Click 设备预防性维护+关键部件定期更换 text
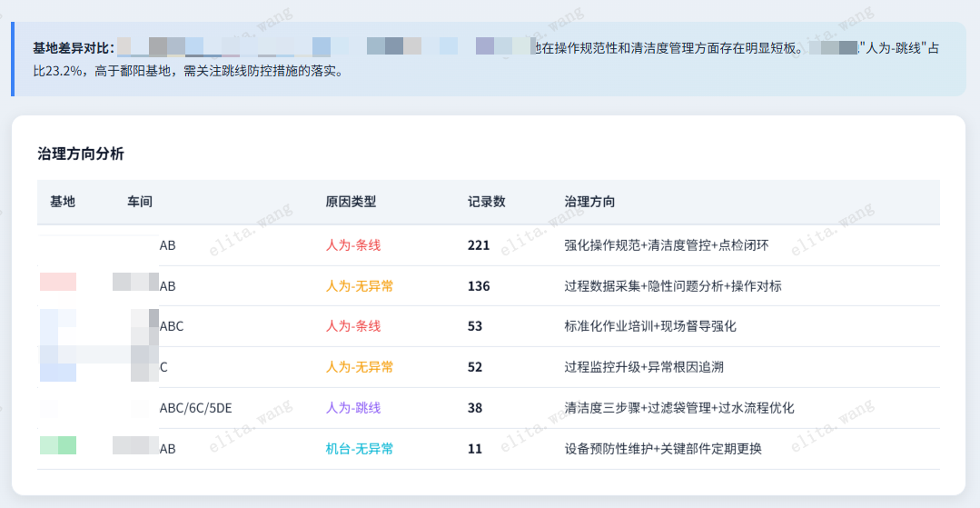 663,449
